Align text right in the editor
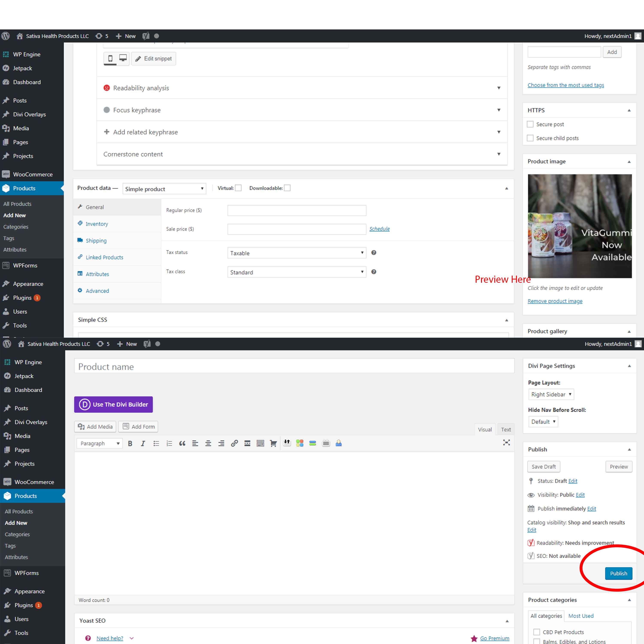644x644 pixels. pyautogui.click(x=221, y=443)
